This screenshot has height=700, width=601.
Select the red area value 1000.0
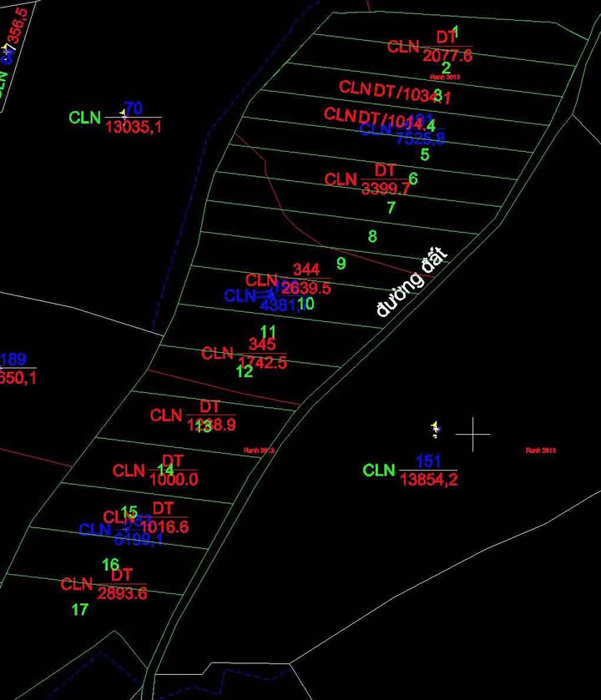click(x=174, y=480)
